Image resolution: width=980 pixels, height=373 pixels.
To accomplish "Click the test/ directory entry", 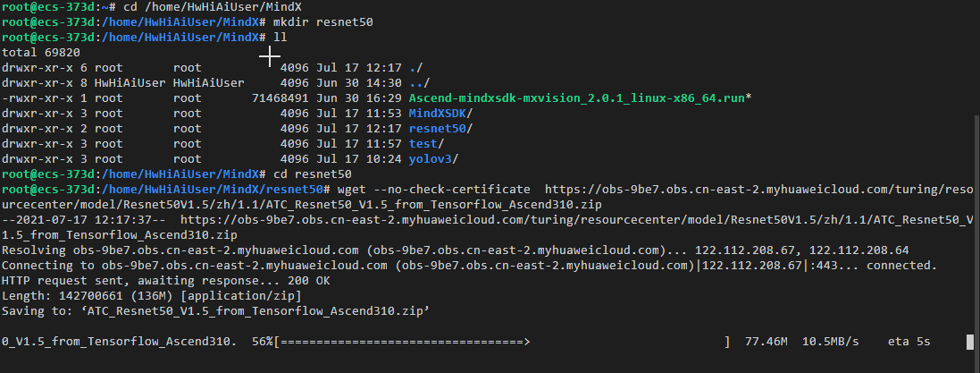I will tap(426, 143).
